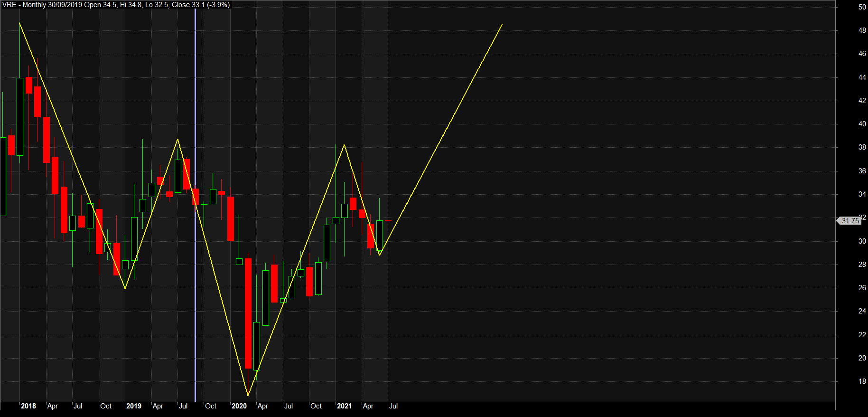This screenshot has height=417, width=868.
Task: Click the 2021 year label on time axis
Action: (345, 406)
